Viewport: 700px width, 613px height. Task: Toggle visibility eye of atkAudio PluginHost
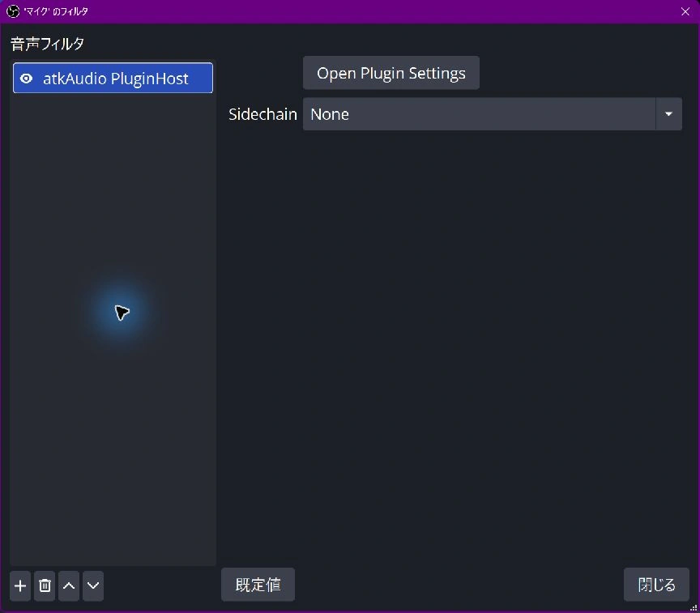point(27,79)
